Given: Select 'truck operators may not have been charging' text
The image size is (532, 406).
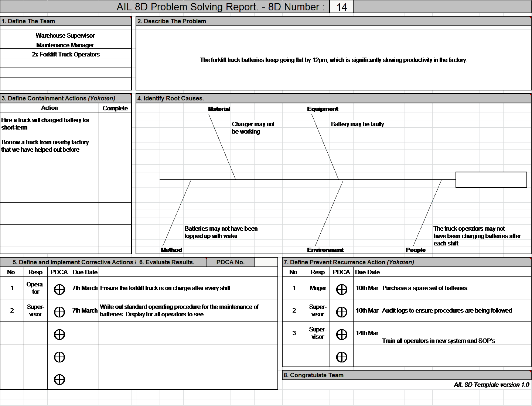Looking at the screenshot, I should coord(477,236).
